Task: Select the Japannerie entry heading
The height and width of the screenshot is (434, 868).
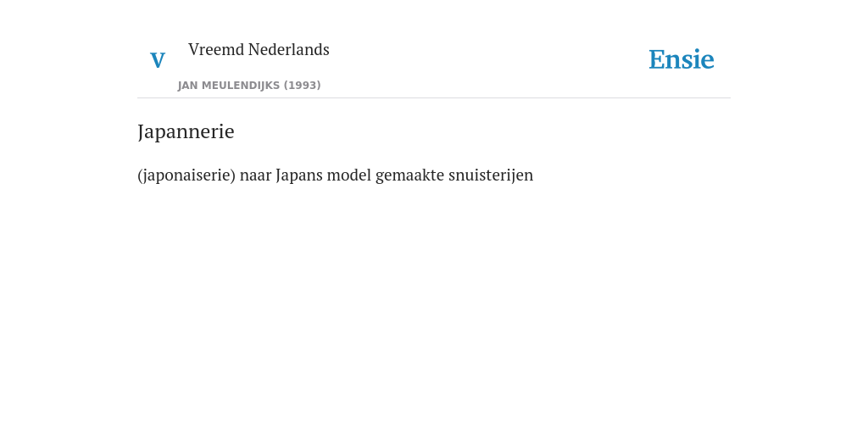Action: [186, 131]
